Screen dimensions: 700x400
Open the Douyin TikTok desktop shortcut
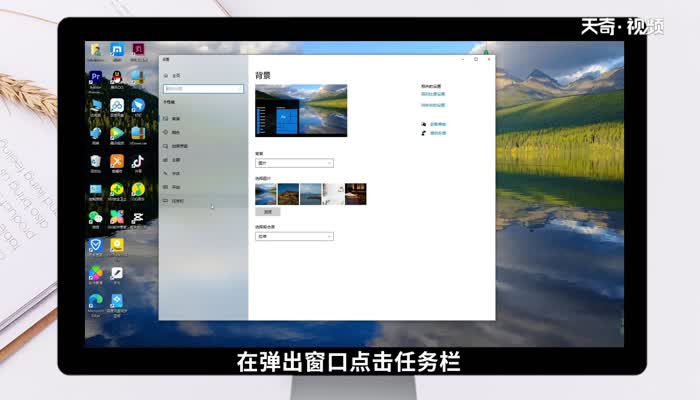(138, 162)
